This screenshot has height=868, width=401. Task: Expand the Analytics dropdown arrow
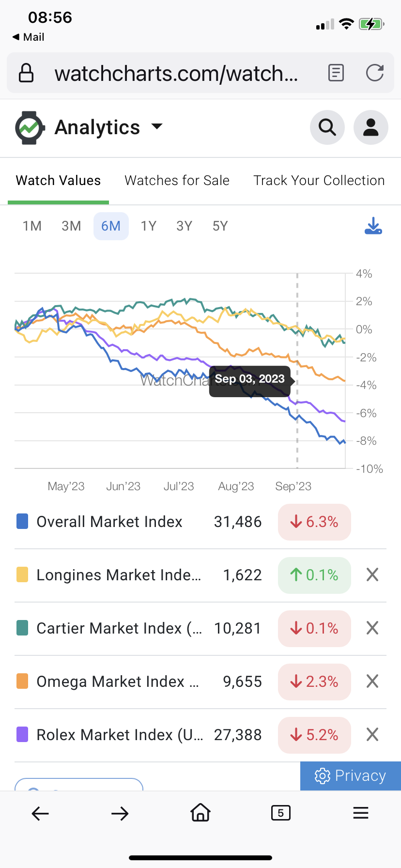click(x=157, y=127)
